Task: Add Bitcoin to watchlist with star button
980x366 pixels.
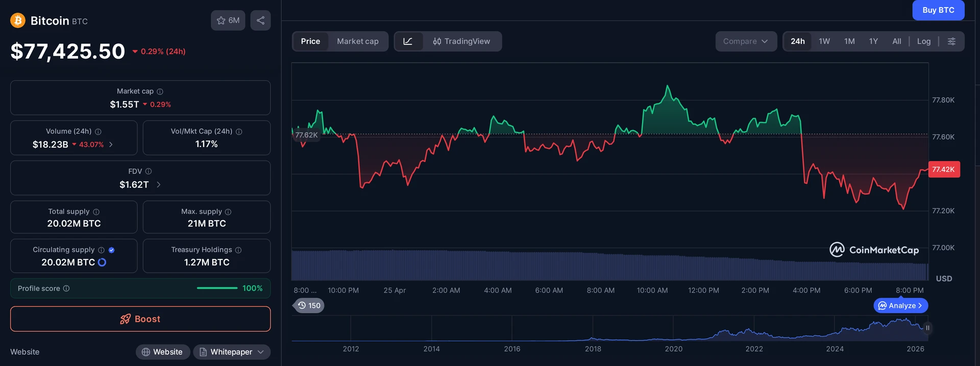Action: pos(228,20)
